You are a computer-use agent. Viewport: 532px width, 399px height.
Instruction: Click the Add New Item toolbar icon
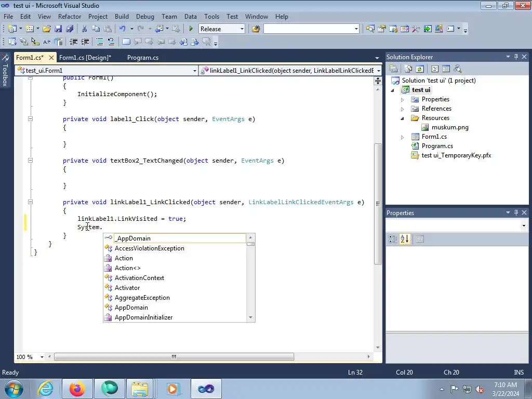30,29
